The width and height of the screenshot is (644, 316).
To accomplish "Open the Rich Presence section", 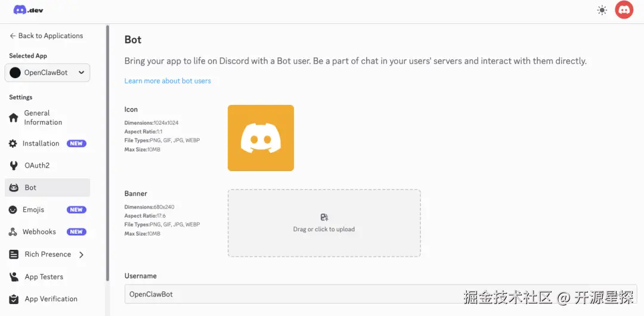I will tap(47, 255).
